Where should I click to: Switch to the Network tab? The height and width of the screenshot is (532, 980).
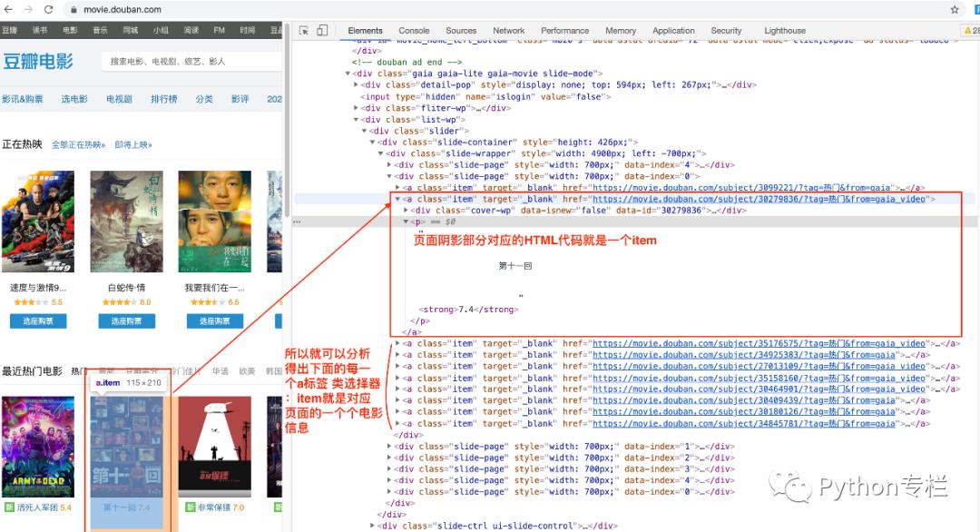pos(509,30)
